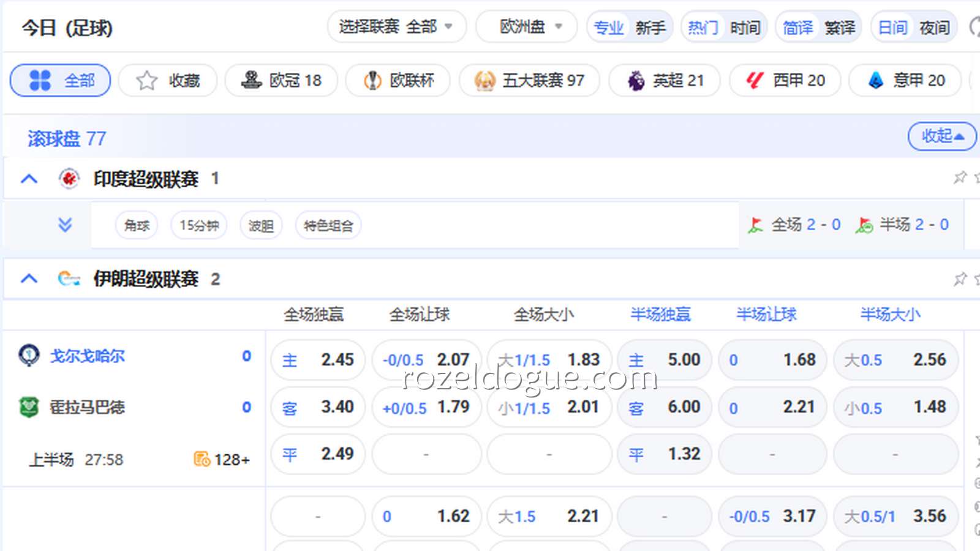Bet 平 2.49 full-time draw
This screenshot has width=980, height=551.
(318, 454)
